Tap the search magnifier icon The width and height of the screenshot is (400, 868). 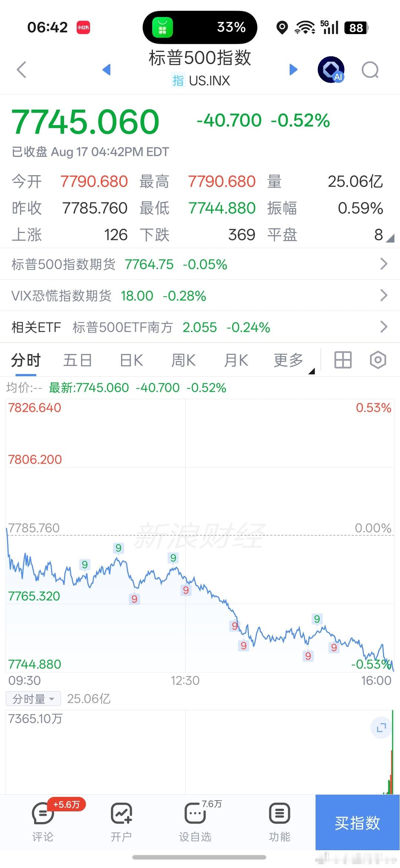point(370,70)
